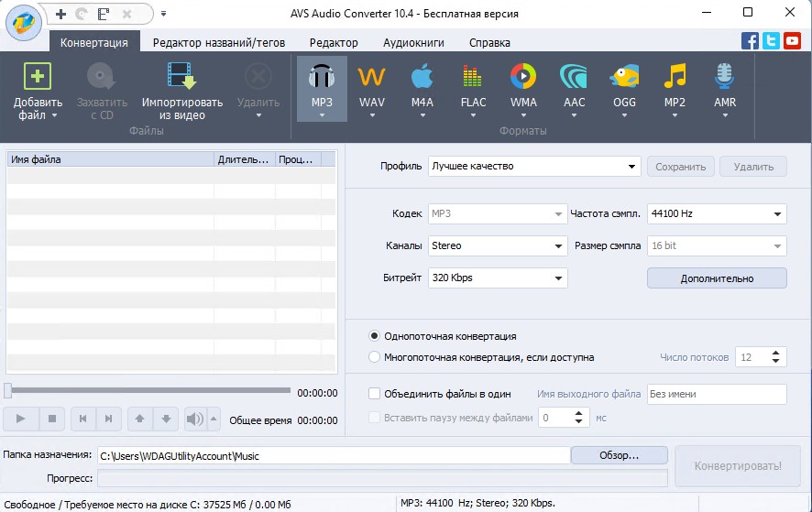Click the speaker volume icon
Viewport: 812px width, 512px height.
pyautogui.click(x=194, y=419)
